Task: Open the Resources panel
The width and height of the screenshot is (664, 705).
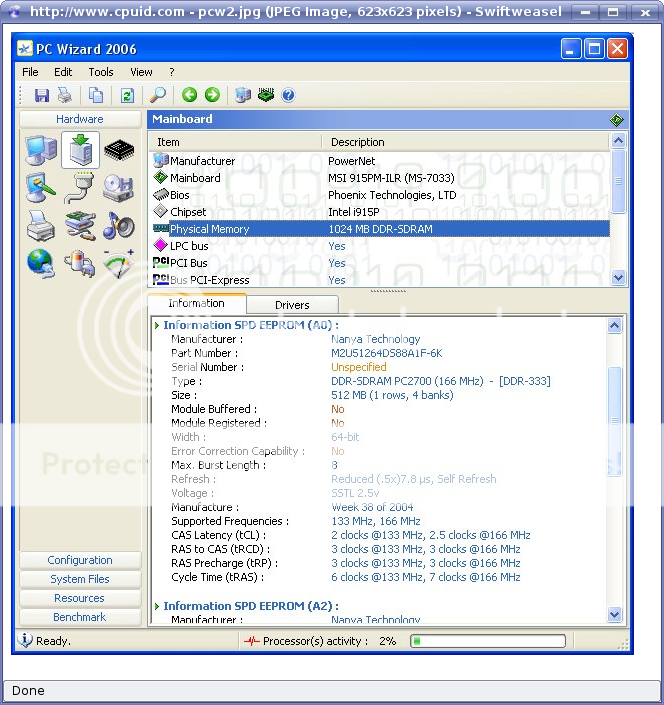Action: coord(80,598)
